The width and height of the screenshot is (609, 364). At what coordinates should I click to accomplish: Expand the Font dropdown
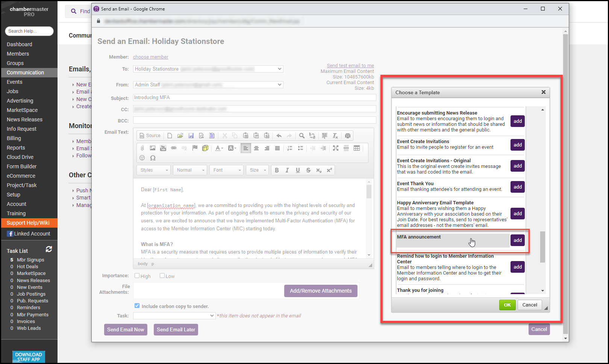click(x=226, y=170)
